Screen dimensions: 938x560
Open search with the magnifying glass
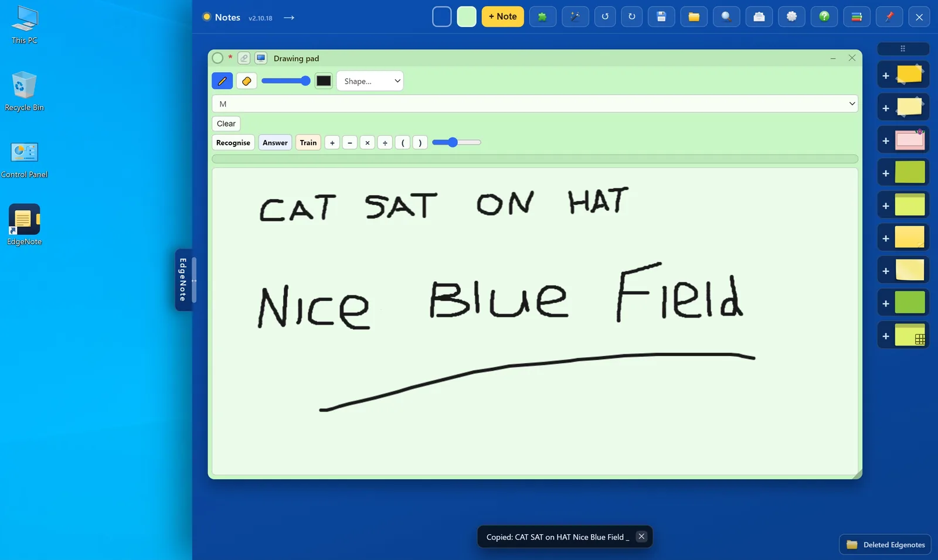click(726, 17)
